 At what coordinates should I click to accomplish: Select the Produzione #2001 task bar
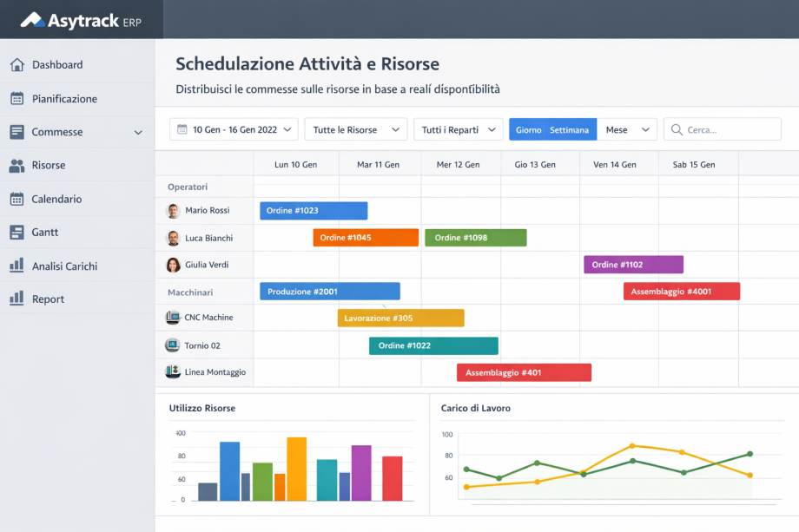(330, 292)
